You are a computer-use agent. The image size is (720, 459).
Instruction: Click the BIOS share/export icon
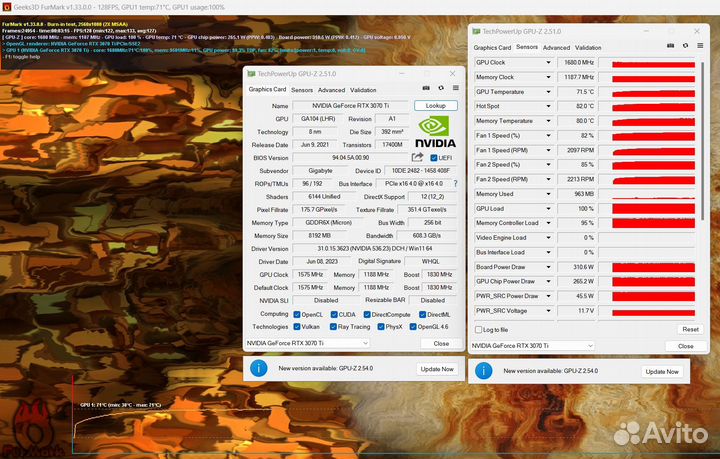[417, 157]
